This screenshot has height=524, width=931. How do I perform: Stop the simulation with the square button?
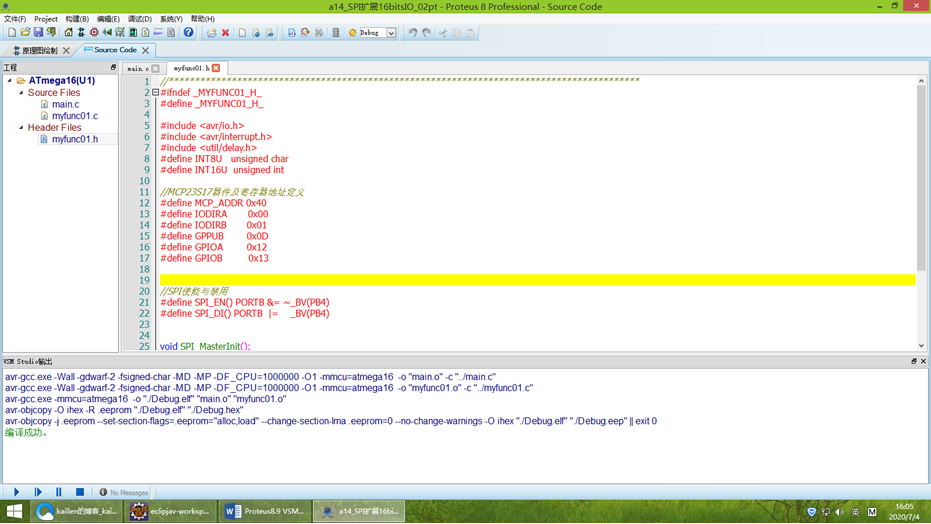80,492
